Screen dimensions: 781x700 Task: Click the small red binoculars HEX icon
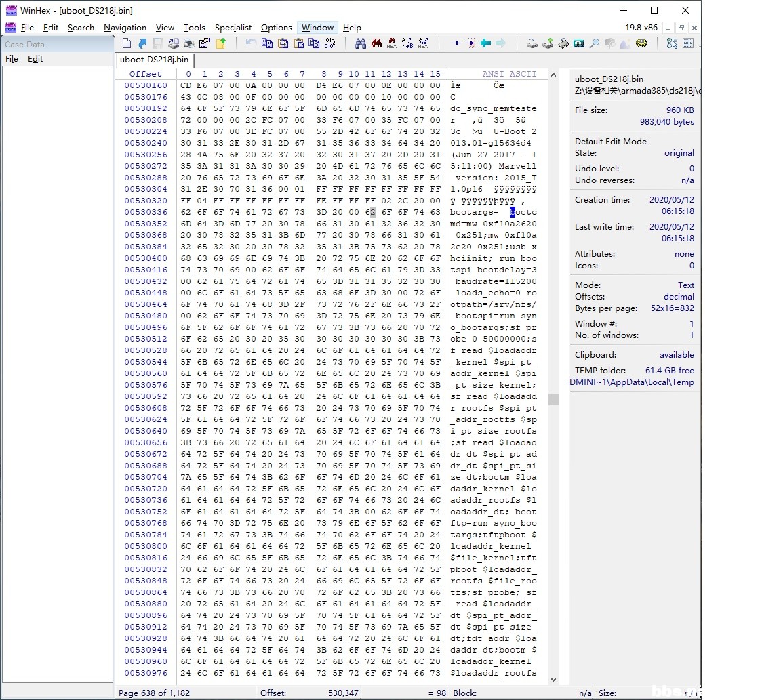coord(392,44)
